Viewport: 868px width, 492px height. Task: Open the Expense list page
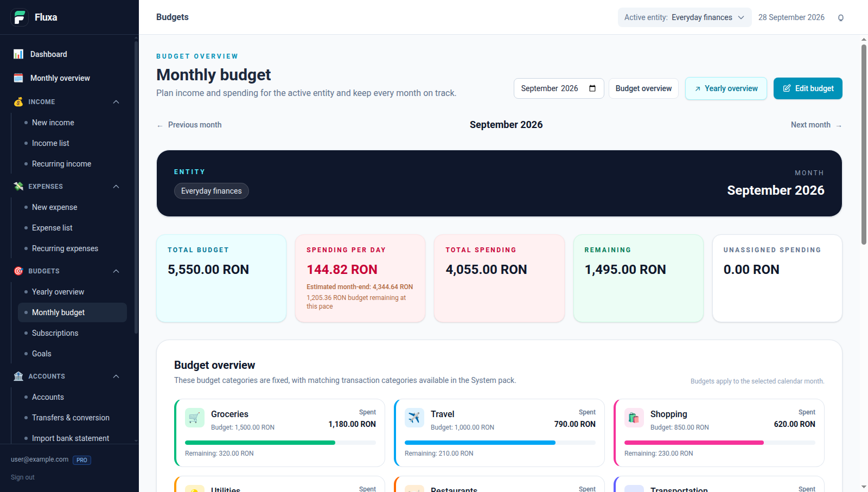[72, 228]
